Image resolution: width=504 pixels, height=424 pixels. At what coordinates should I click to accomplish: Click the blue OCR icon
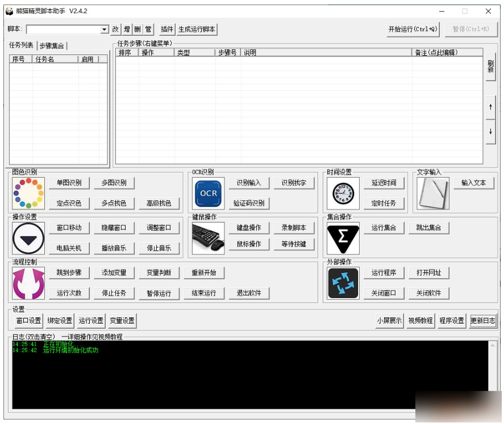coord(209,193)
